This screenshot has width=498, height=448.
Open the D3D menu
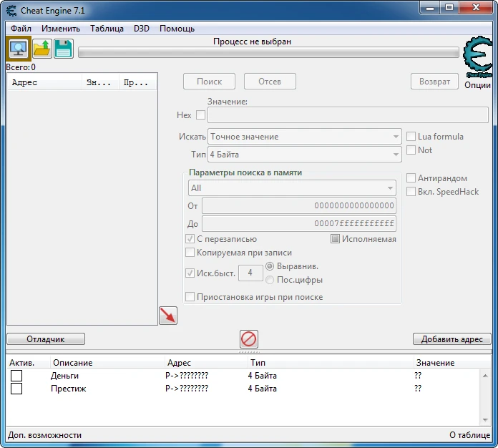142,29
